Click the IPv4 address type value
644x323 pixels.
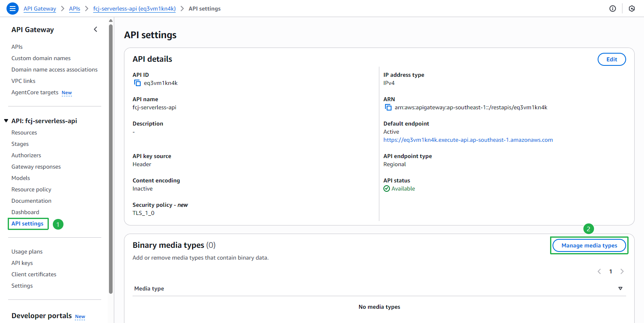coord(389,83)
